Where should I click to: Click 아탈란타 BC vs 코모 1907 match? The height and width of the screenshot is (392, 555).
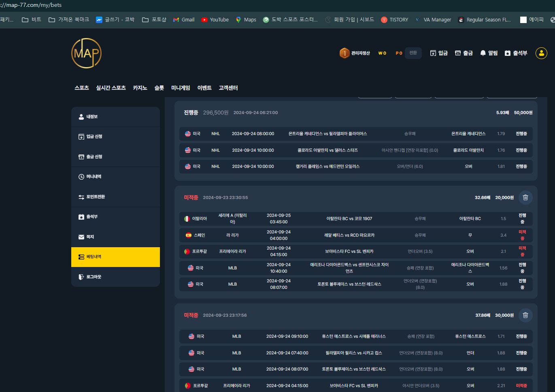coord(349,218)
